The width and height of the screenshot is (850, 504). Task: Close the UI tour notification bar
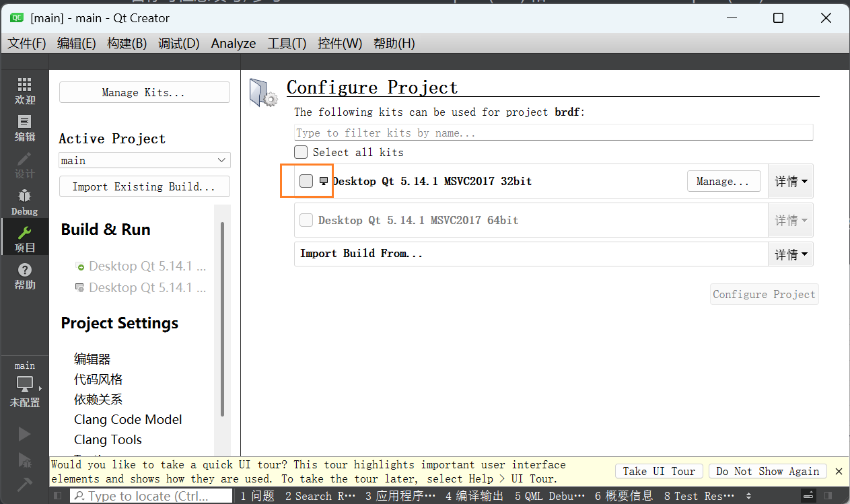(x=839, y=471)
